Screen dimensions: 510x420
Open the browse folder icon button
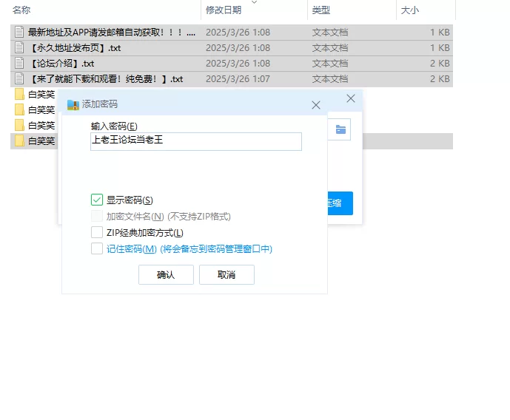(340, 129)
